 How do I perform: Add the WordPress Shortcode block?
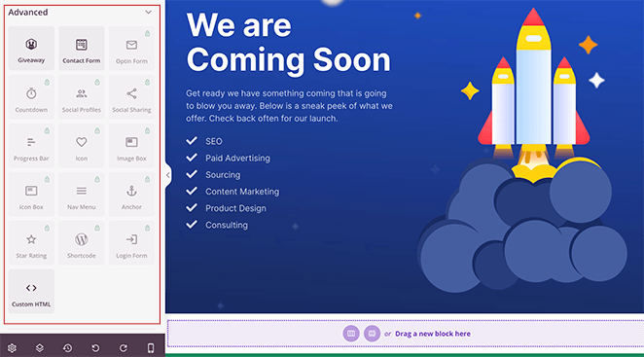[82, 243]
